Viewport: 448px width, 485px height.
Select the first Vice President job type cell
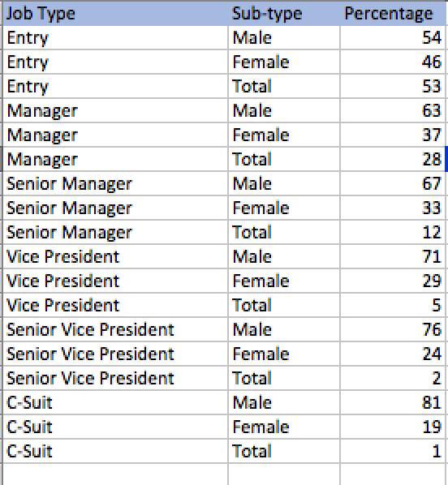[x=115, y=257]
